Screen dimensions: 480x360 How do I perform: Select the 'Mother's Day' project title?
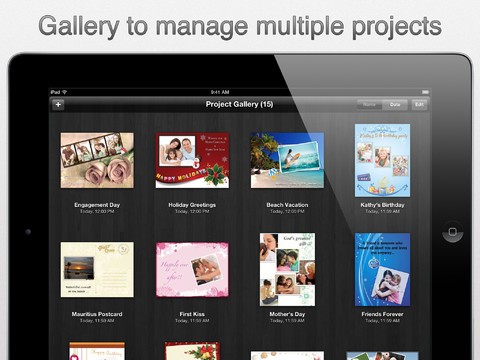[x=287, y=314]
